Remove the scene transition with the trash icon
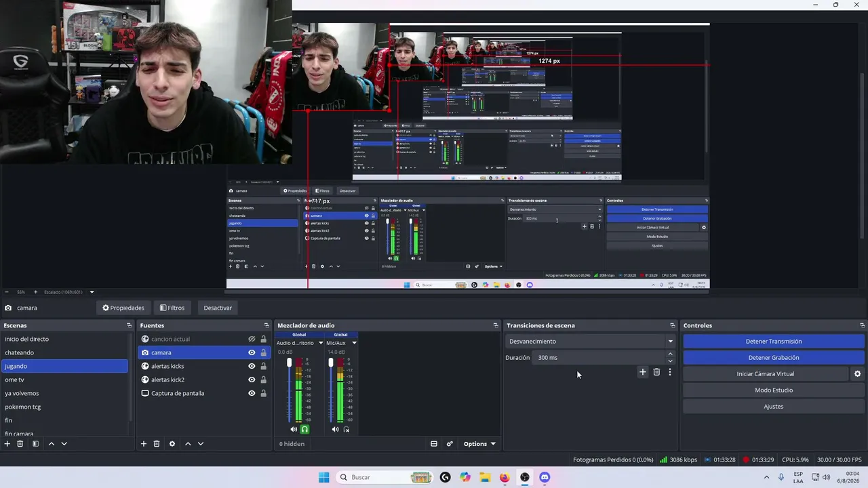Screen dimensions: 868x488 click(656, 372)
